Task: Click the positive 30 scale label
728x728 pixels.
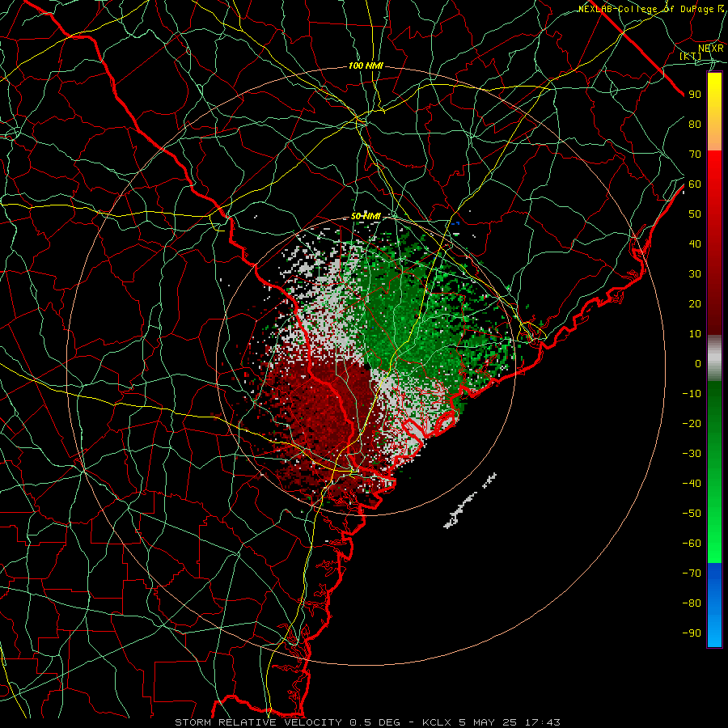Action: [695, 274]
